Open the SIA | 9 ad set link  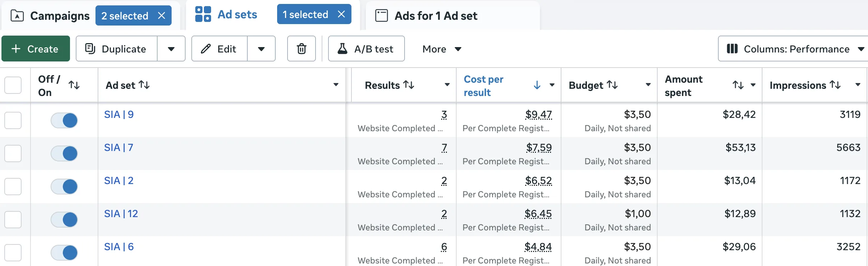click(x=119, y=114)
